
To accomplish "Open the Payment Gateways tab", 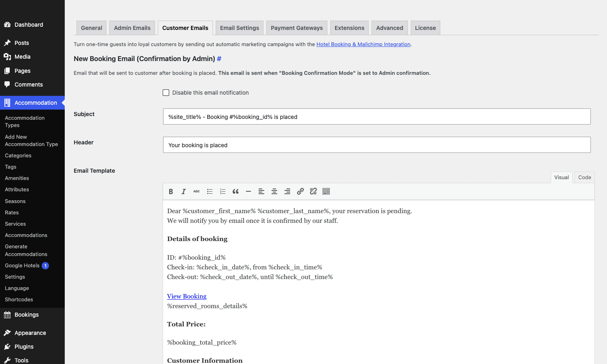I will (x=297, y=28).
